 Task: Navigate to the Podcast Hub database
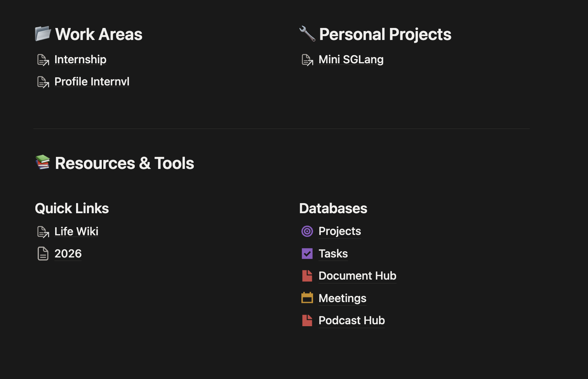[x=351, y=320]
